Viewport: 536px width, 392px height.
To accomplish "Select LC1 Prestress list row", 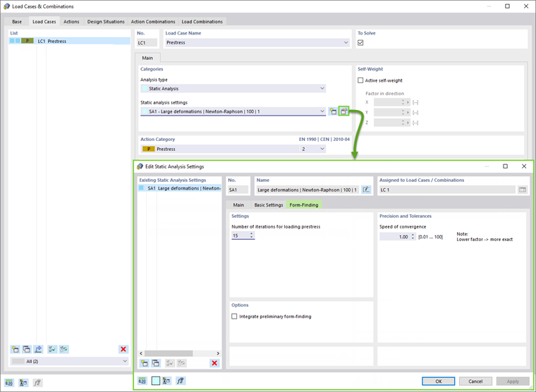I will (69, 41).
